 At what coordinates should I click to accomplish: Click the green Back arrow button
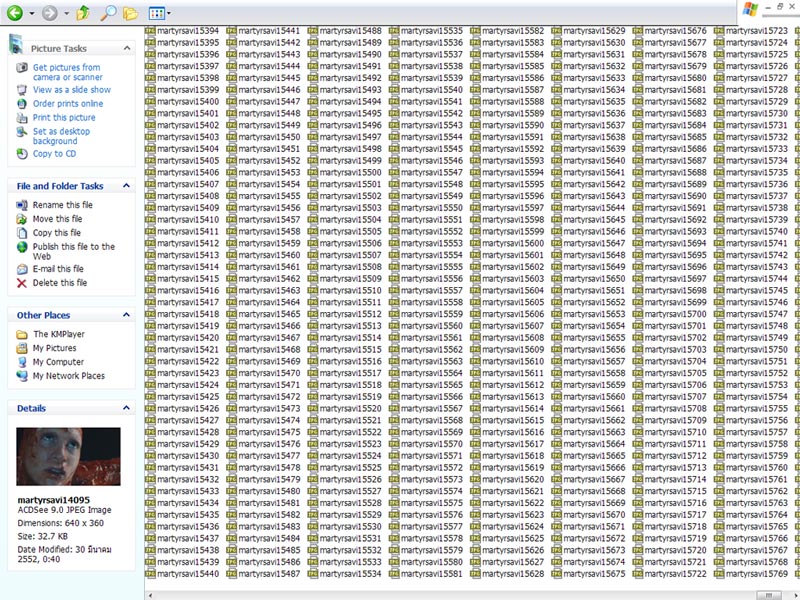click(x=15, y=13)
